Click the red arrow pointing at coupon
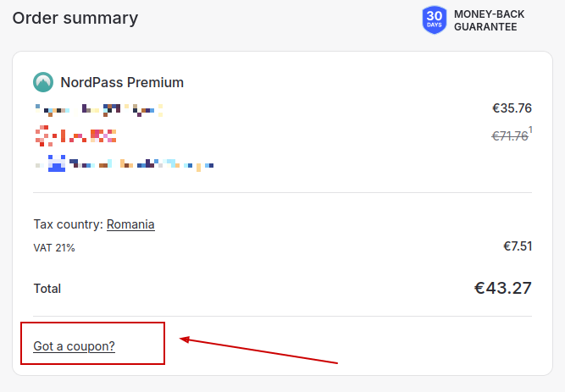This screenshot has height=392, width=565. pyautogui.click(x=258, y=351)
